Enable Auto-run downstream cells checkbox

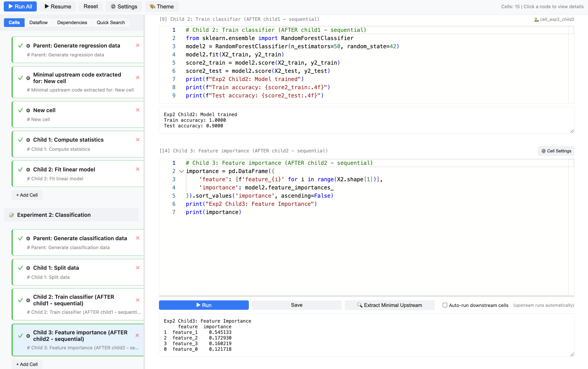tap(445, 305)
